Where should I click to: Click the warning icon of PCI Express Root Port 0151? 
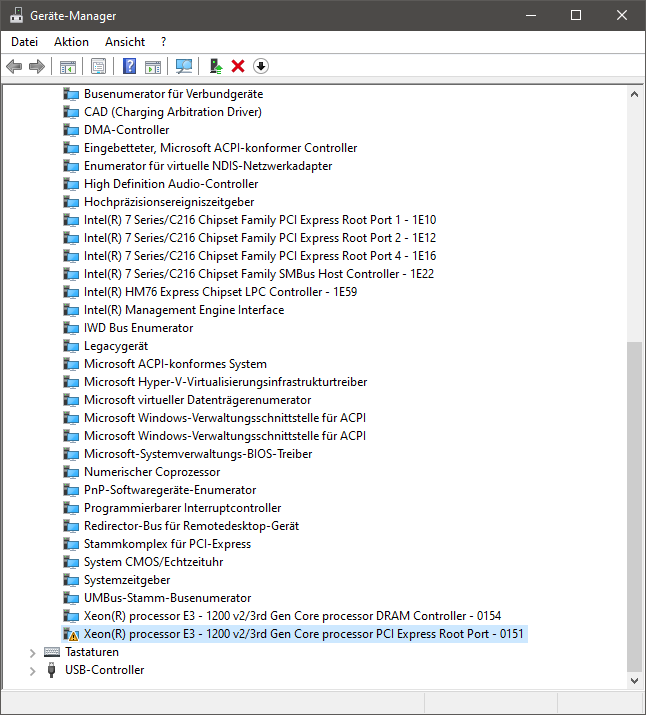71,634
